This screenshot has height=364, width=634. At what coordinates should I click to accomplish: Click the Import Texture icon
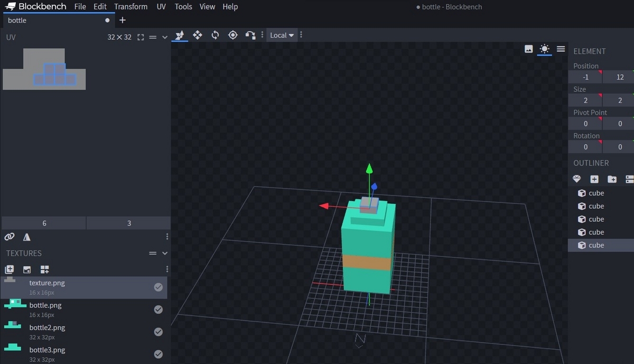(x=9, y=269)
